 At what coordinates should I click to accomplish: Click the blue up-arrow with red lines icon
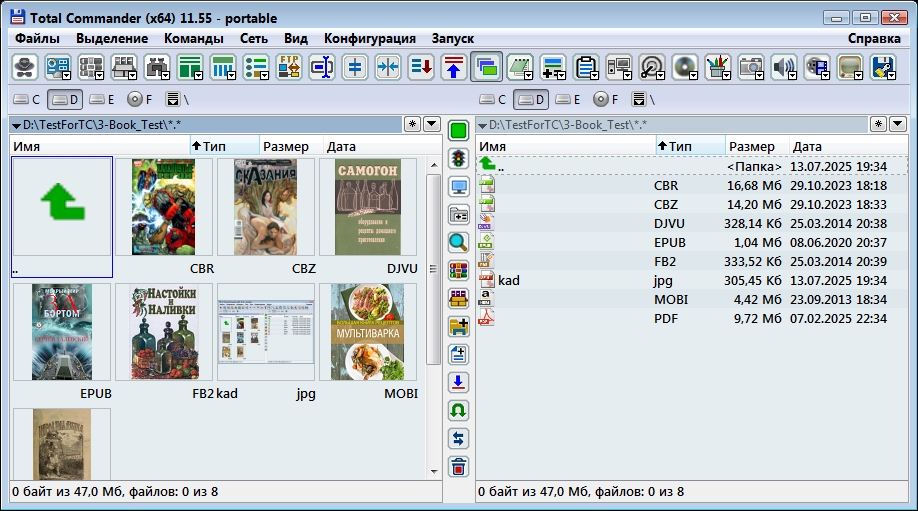click(x=454, y=67)
